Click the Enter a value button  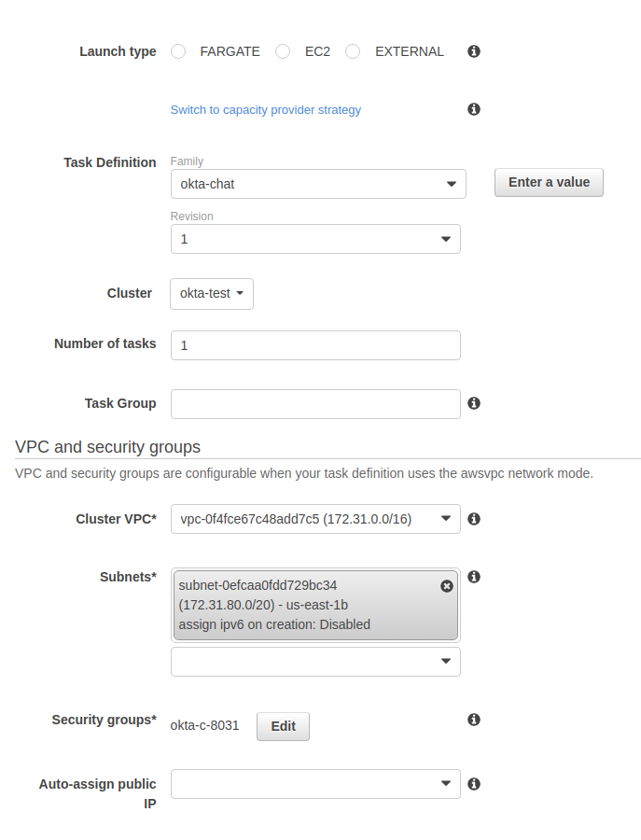coord(549,183)
